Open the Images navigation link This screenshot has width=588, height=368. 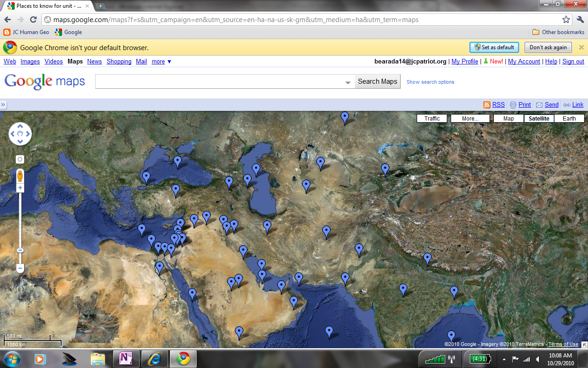(30, 62)
